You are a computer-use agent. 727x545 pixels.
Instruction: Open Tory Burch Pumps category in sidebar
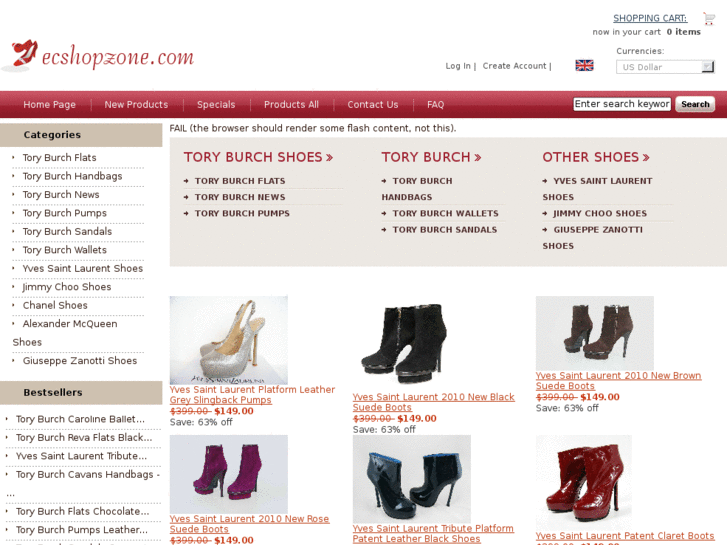[x=64, y=213]
